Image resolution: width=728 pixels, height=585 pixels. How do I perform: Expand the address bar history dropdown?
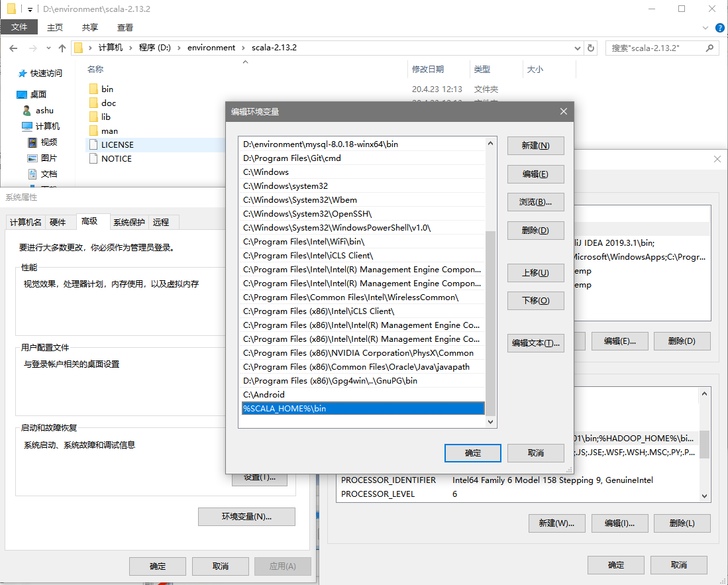577,48
